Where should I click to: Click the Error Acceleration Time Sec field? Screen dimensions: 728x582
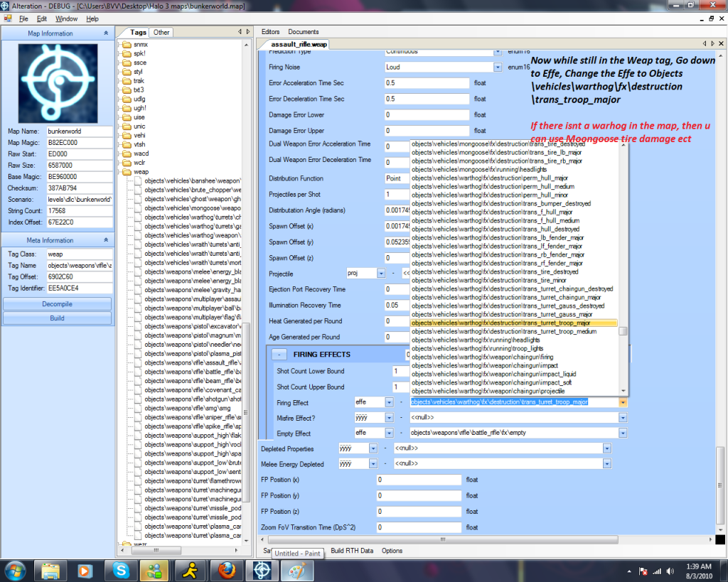[427, 83]
